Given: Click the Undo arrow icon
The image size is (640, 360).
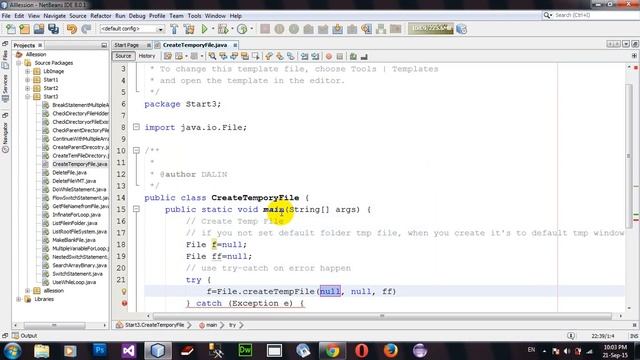Looking at the screenshot, I should click(x=72, y=29).
